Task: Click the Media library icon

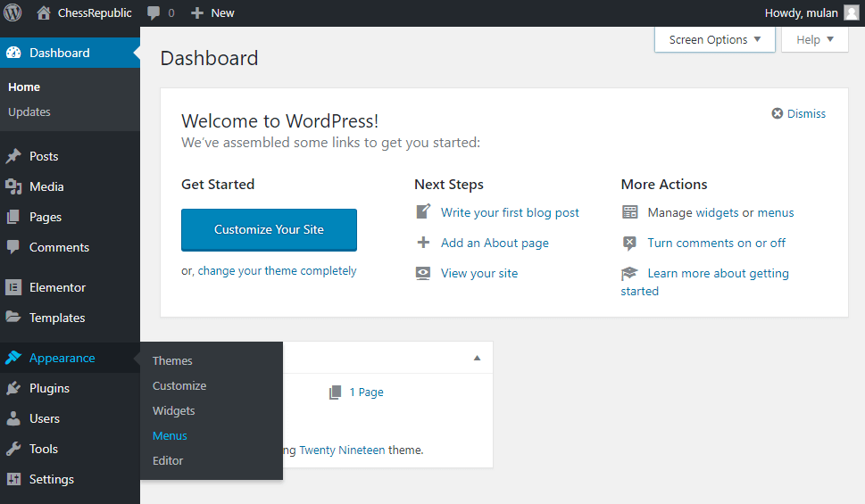Action: 13,187
